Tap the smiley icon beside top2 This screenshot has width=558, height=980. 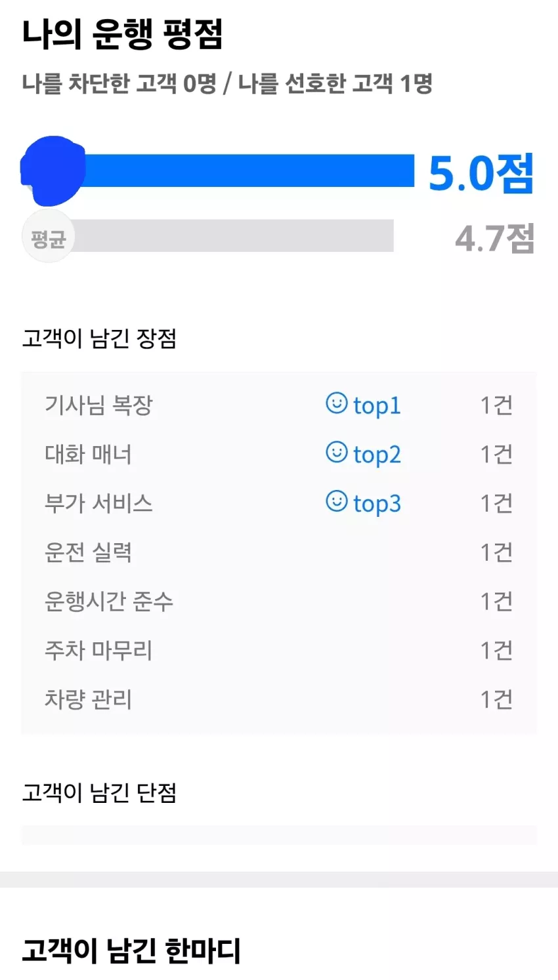pos(337,452)
